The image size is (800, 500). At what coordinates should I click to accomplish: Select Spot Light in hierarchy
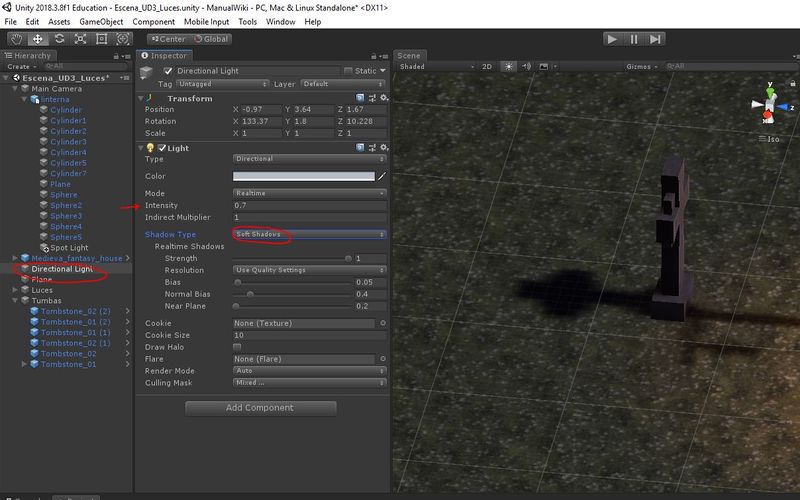click(x=69, y=247)
